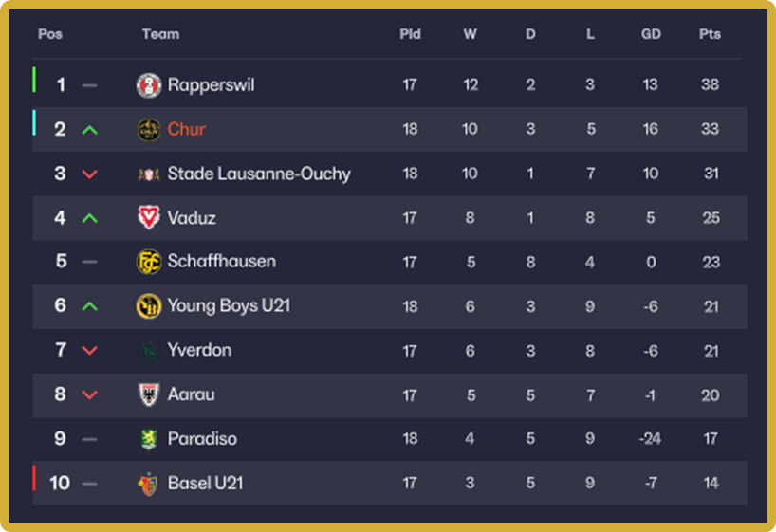Click the red relegation marker at position 10
Screen dimensions: 776x532
point(35,479)
